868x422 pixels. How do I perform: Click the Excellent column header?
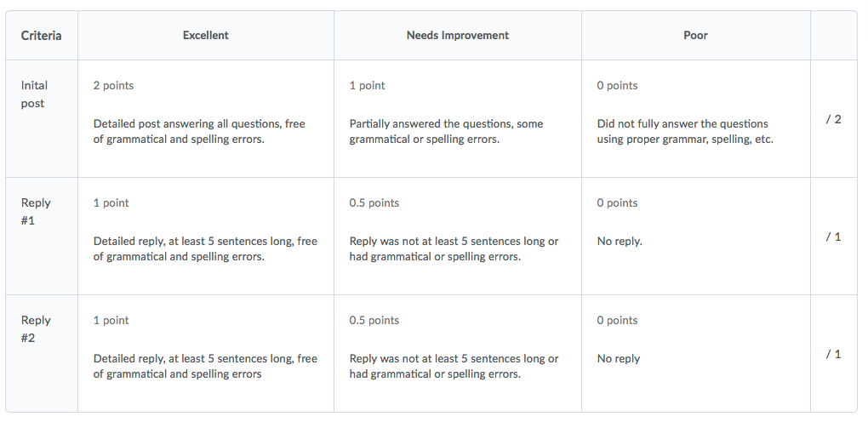pos(205,35)
